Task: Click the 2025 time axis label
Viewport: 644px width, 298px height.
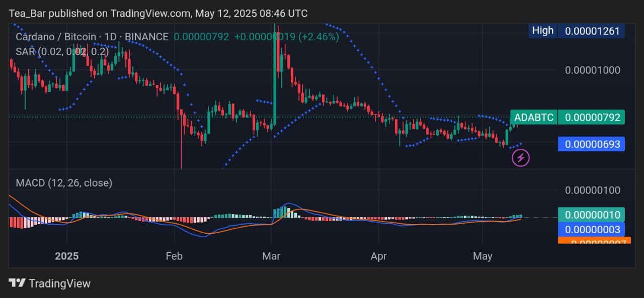Action: (x=67, y=256)
